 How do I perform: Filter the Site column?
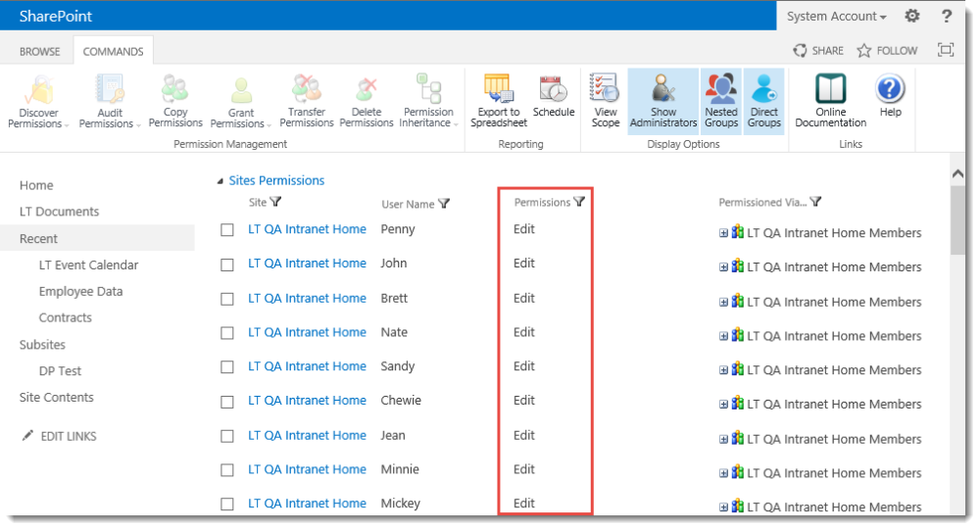pyautogui.click(x=275, y=201)
